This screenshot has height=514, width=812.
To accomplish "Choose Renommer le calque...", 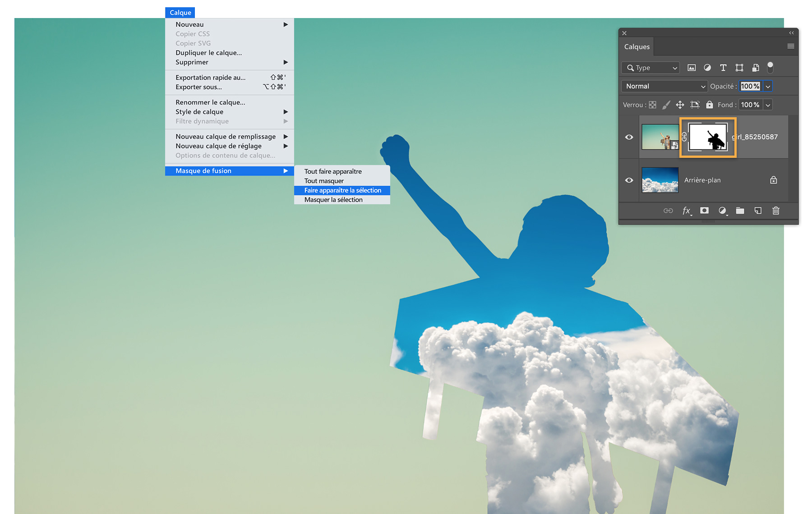I will coord(230,102).
